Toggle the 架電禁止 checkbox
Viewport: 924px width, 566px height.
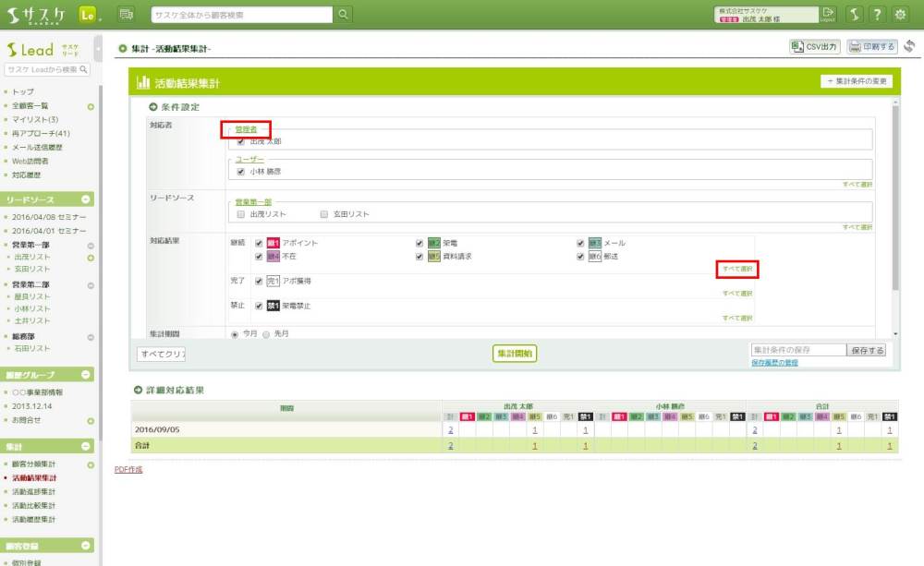coord(259,306)
